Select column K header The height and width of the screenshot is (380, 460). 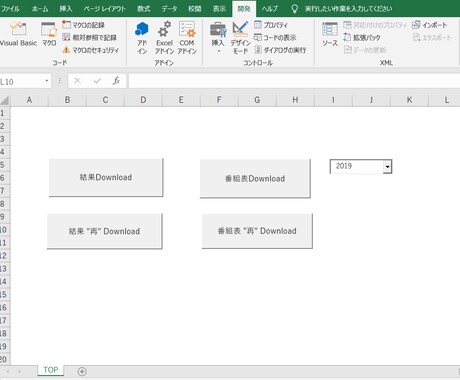coord(409,100)
